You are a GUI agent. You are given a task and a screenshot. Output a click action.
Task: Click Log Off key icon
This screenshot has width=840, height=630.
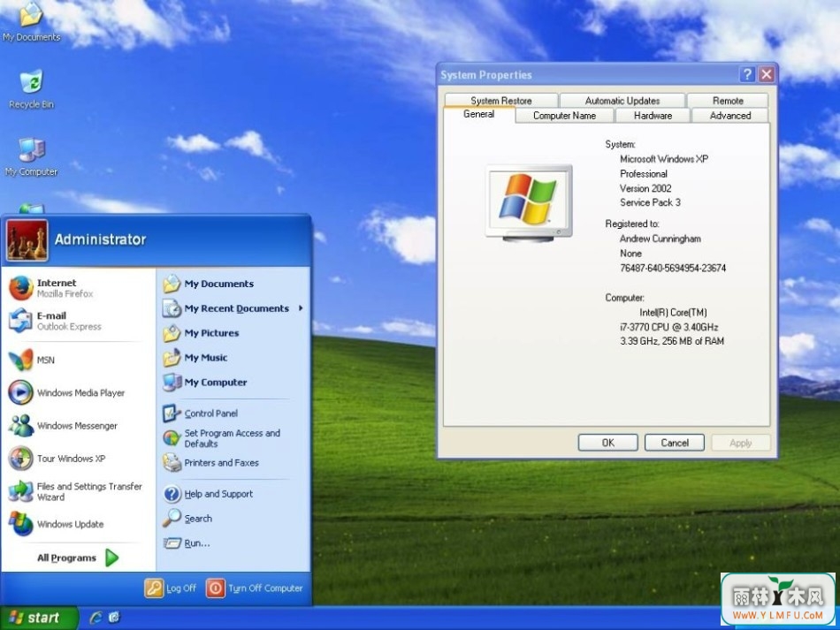154,588
